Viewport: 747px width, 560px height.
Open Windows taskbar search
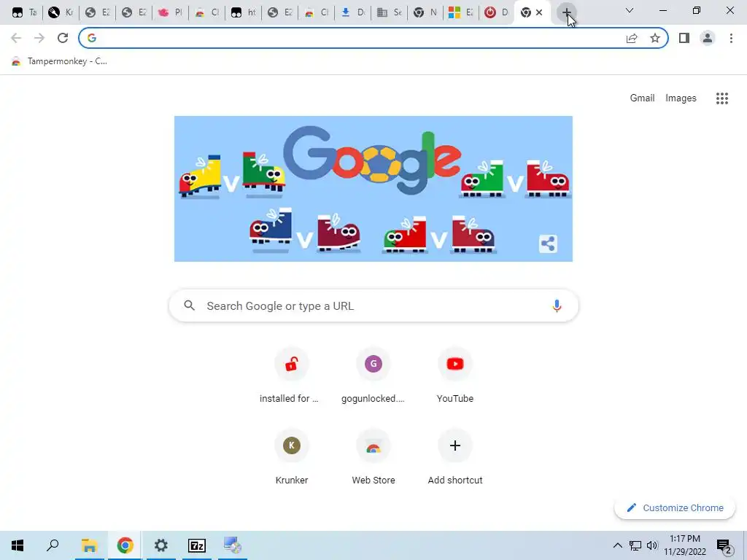point(53,545)
